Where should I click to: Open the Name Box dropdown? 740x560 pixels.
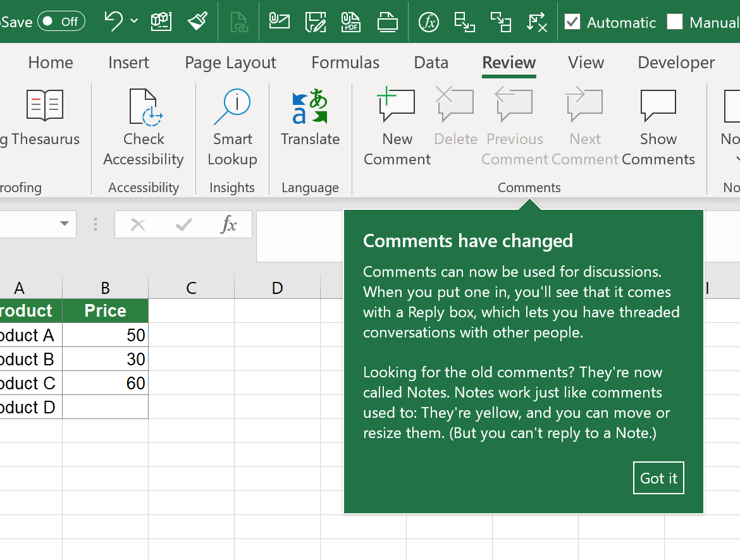point(64,224)
